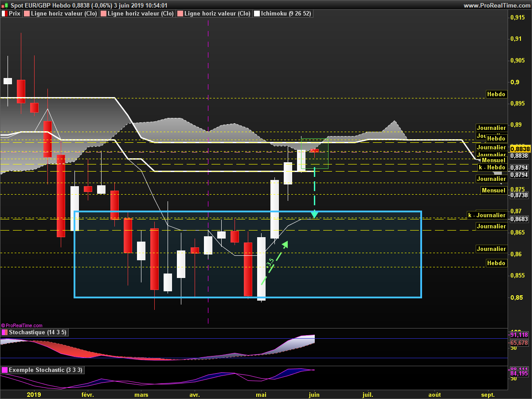Viewport: 532px width, 399px height.
Task: Click the pink icon of third Ligne horiz valeur
Action: pyautogui.click(x=180, y=14)
